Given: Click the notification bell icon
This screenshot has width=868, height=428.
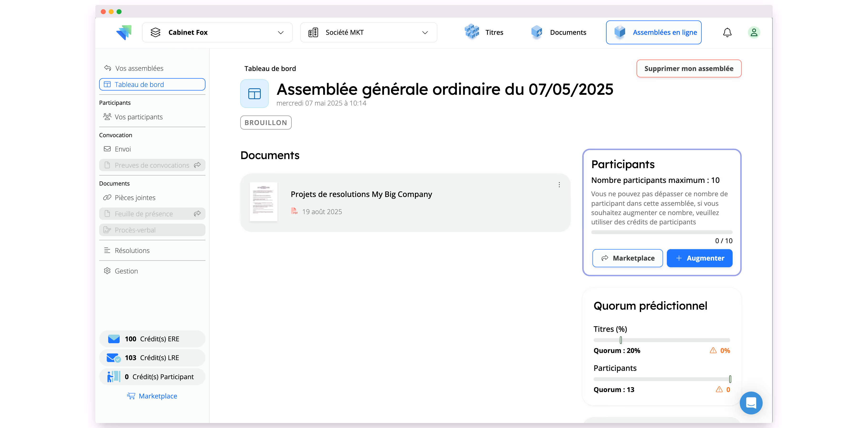Looking at the screenshot, I should (727, 32).
